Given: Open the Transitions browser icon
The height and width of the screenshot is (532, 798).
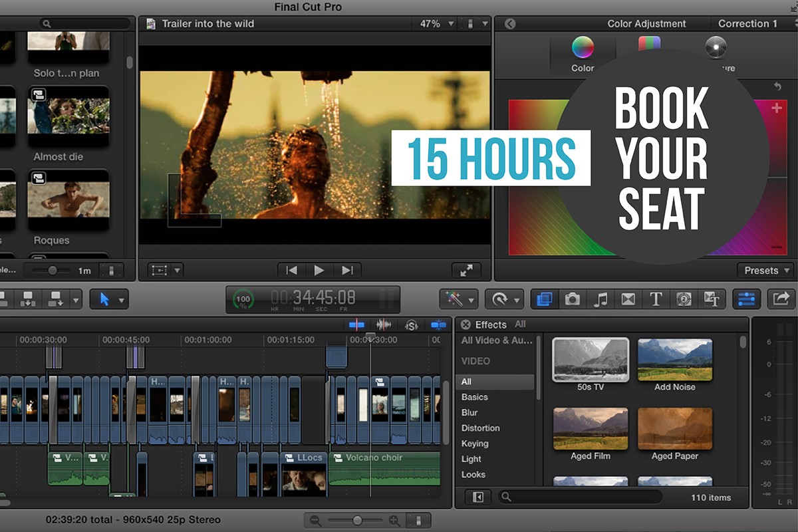Looking at the screenshot, I should pos(628,299).
